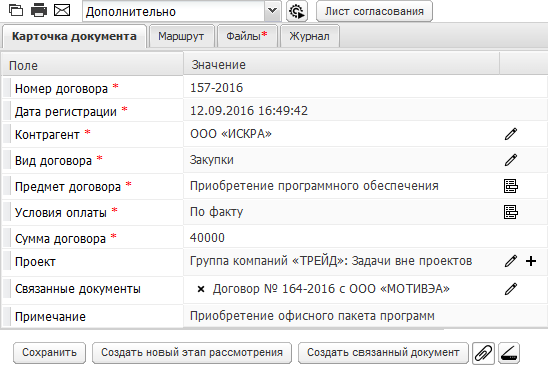Screen dimensions: 548x376
Task: Edit the Проект field with pencil icon
Action: [x=511, y=261]
